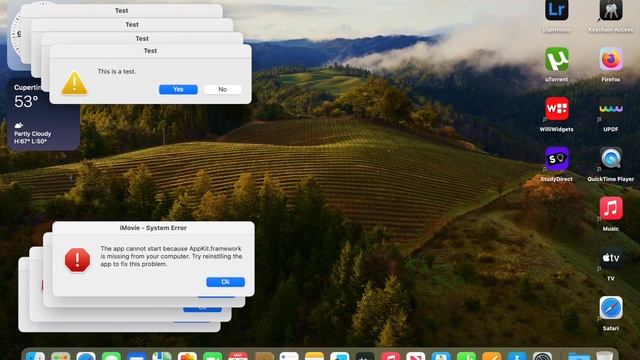
Task: Click the Keychain Access icon label
Action: [611, 30]
